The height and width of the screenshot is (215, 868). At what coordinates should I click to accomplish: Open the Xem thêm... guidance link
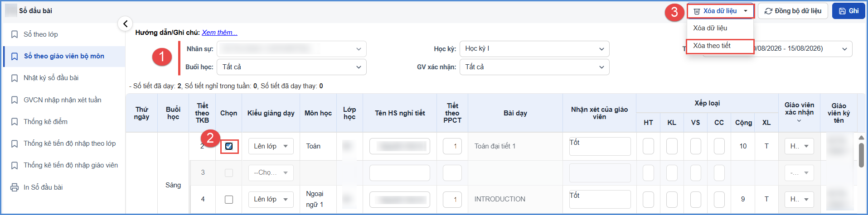[219, 33]
